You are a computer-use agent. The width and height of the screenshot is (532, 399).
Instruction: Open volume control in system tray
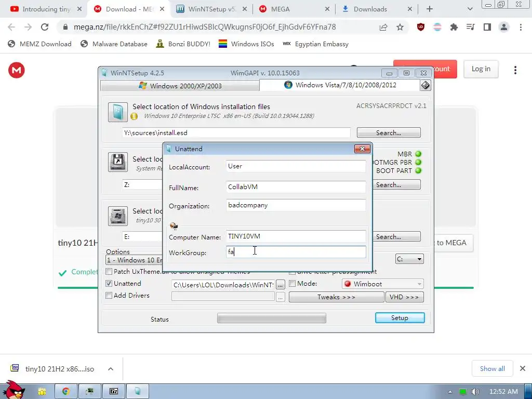[475, 392]
